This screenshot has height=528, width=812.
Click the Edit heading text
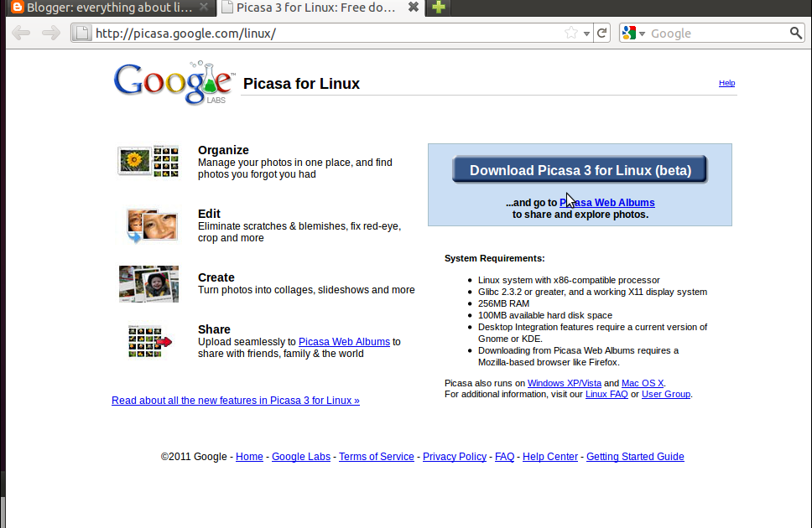[x=209, y=214]
